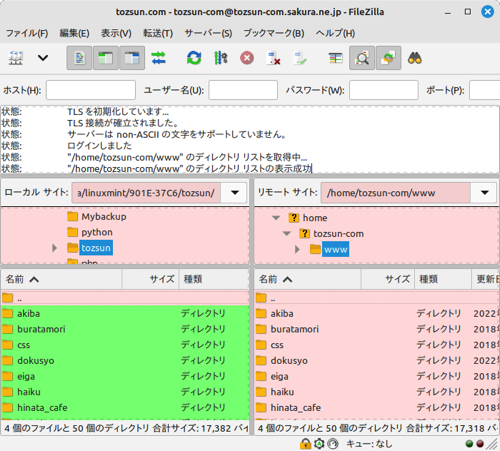Screen dimensions: 500x451
Task: Open local site path dropdown
Action: pos(235,193)
